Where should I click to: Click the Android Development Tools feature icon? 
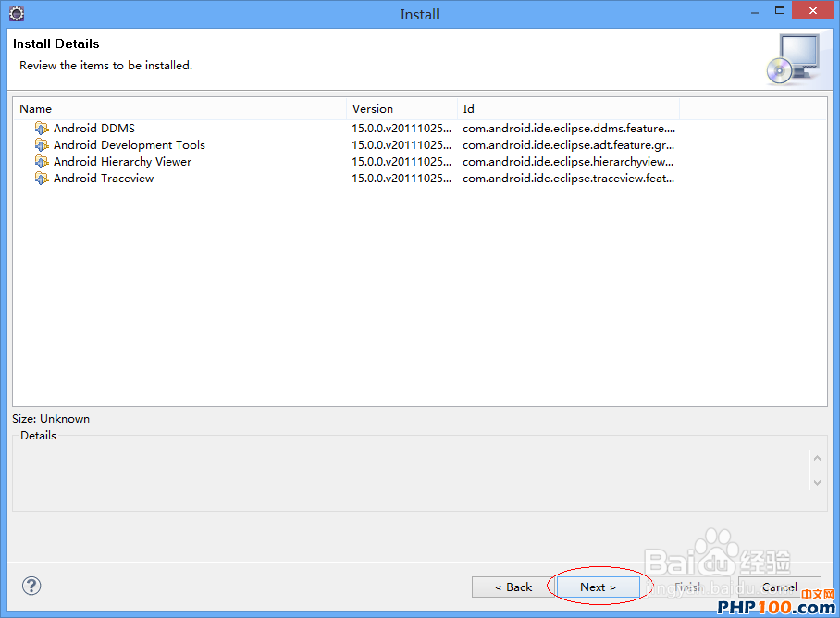[42, 144]
